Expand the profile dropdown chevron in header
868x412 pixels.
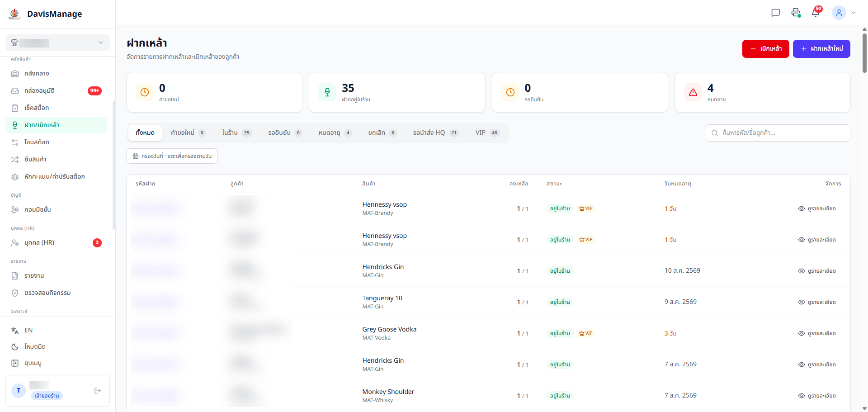pos(854,13)
